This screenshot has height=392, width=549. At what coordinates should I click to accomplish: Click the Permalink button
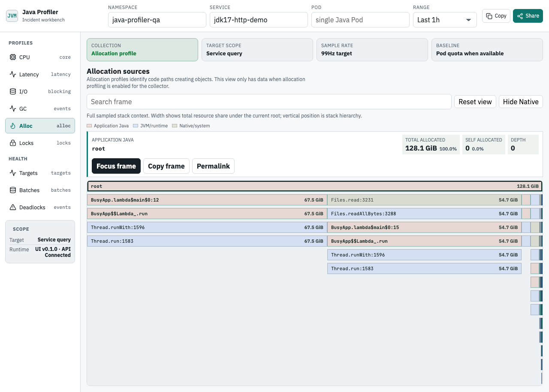[x=213, y=166]
